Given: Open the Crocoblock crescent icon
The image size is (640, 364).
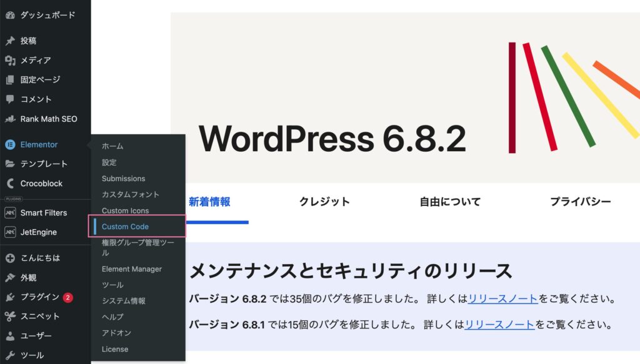Looking at the screenshot, I should point(10,184).
